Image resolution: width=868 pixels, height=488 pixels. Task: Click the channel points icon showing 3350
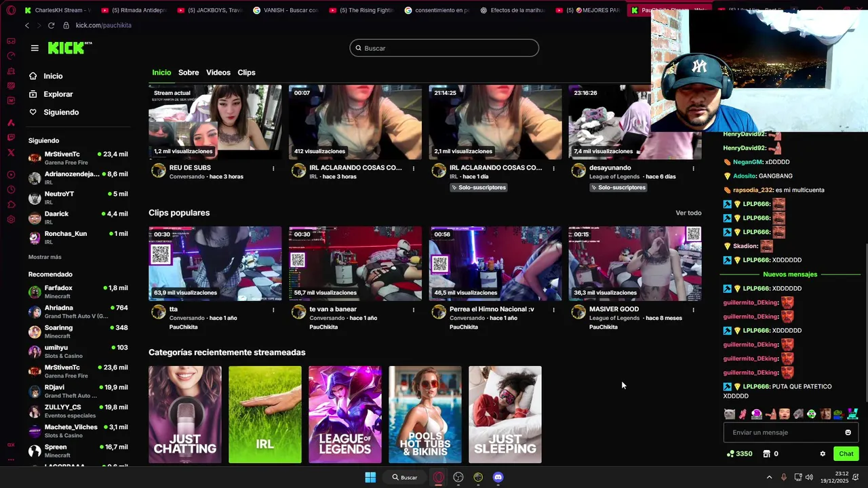coord(730,453)
